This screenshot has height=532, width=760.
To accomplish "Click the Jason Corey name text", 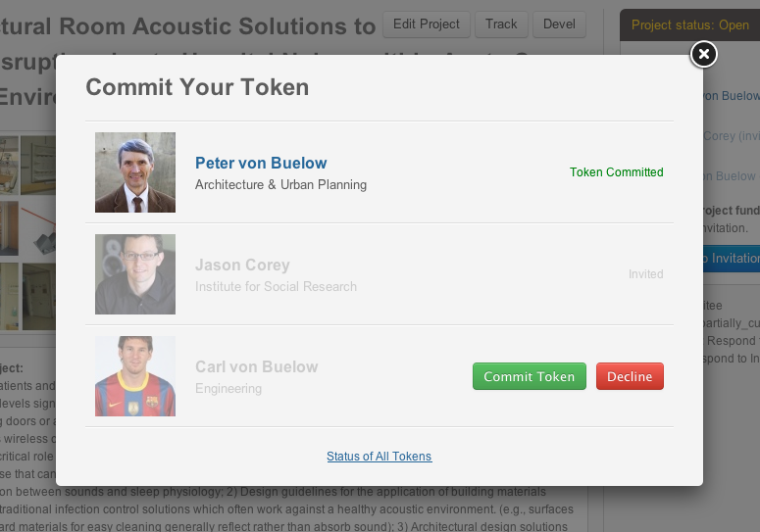I will (x=242, y=266).
